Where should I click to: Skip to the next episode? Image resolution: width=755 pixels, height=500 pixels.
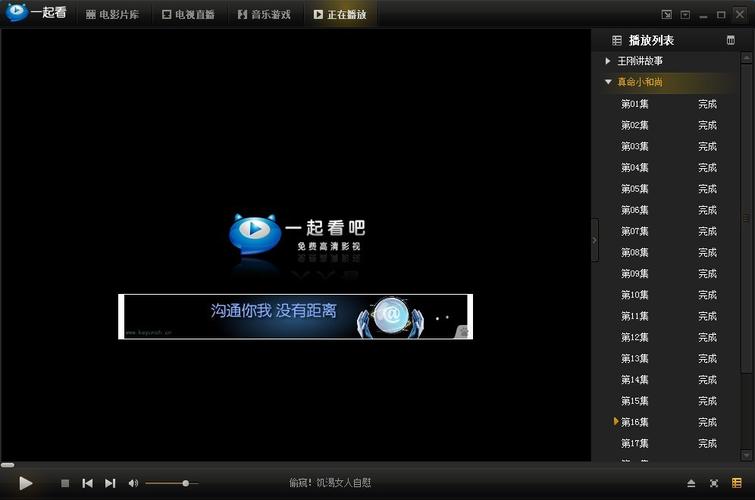point(110,484)
